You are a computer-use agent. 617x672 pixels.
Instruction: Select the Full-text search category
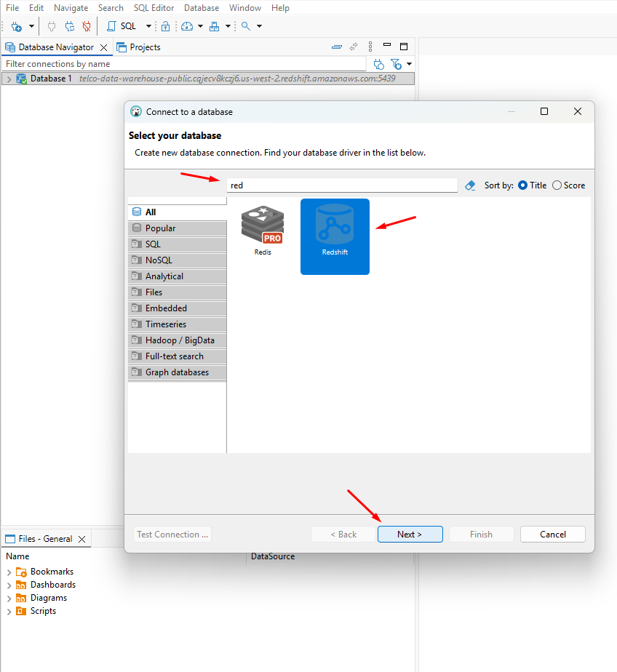click(177, 356)
